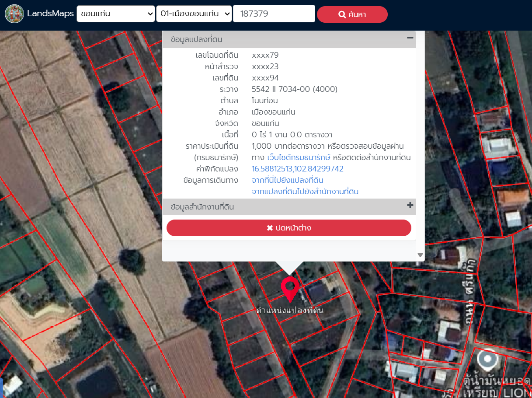532x398 pixels.
Task: Open the 01-เมืองขอนแก่น district dropdown
Action: click(194, 14)
